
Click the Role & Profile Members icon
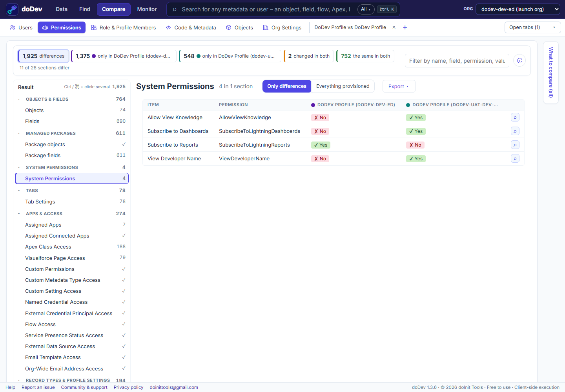[94, 27]
